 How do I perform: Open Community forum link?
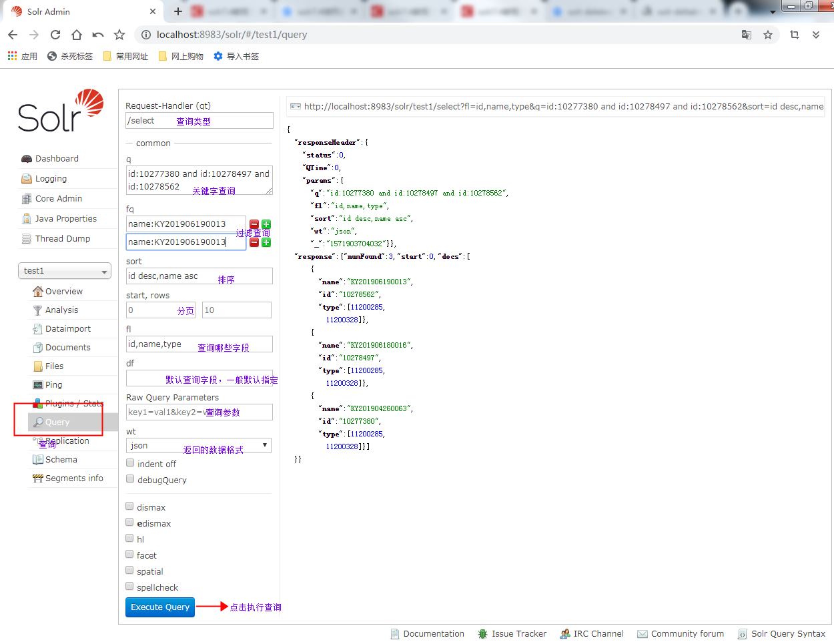(x=681, y=634)
